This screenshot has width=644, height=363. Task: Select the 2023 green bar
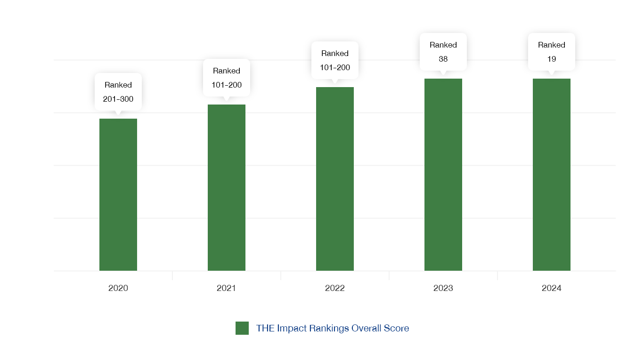(443, 175)
